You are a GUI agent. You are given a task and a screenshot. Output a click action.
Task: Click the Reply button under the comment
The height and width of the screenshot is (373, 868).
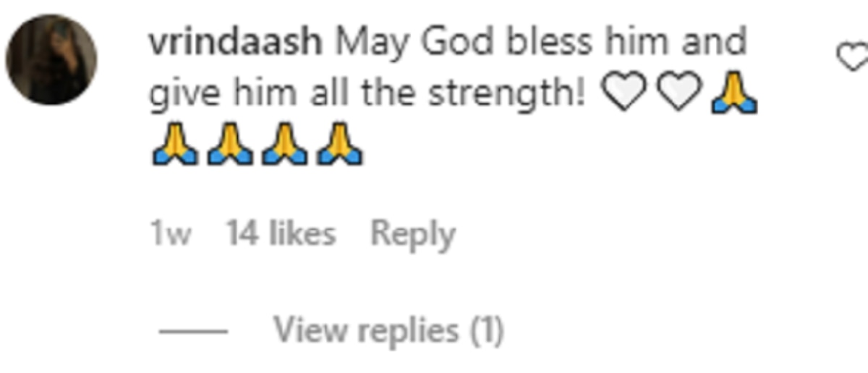(412, 235)
